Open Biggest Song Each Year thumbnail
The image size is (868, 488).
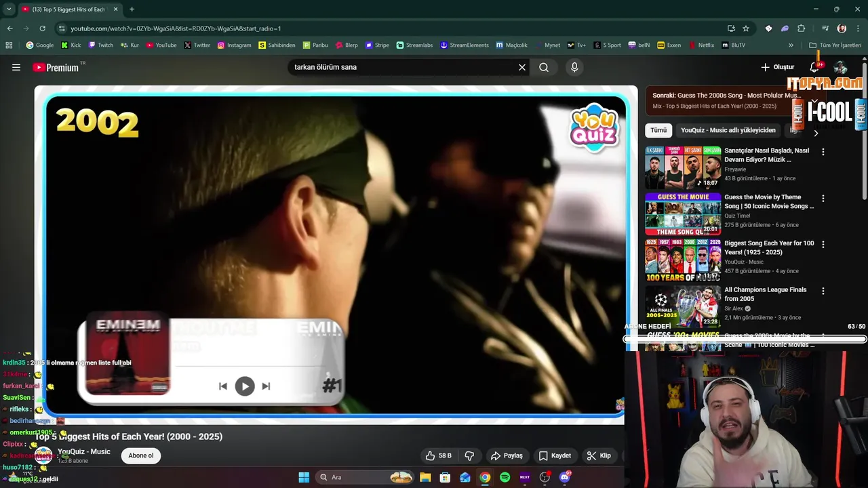[x=683, y=260]
